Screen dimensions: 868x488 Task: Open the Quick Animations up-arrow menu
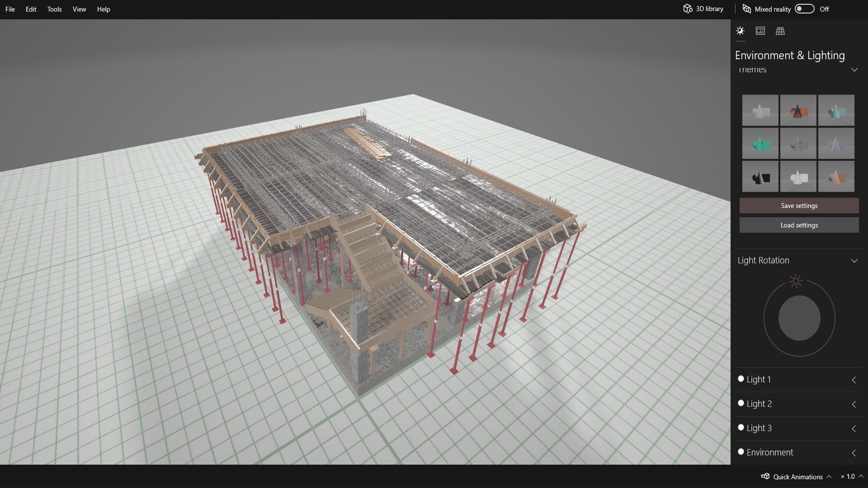pyautogui.click(x=829, y=476)
